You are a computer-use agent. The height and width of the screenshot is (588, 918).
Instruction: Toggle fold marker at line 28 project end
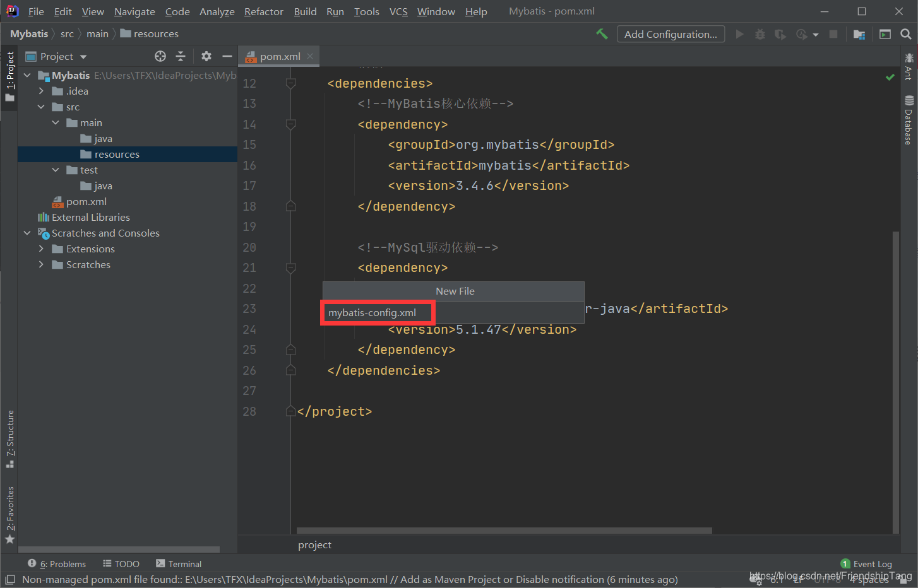(290, 411)
